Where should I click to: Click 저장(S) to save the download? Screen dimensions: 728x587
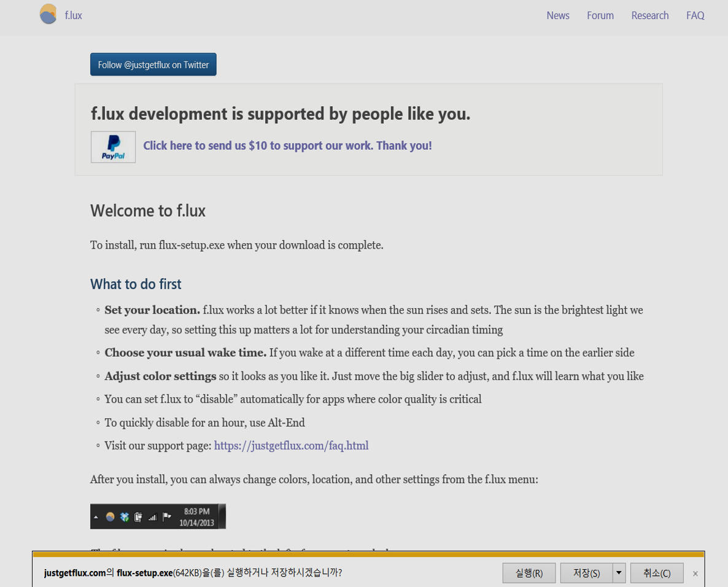586,573
